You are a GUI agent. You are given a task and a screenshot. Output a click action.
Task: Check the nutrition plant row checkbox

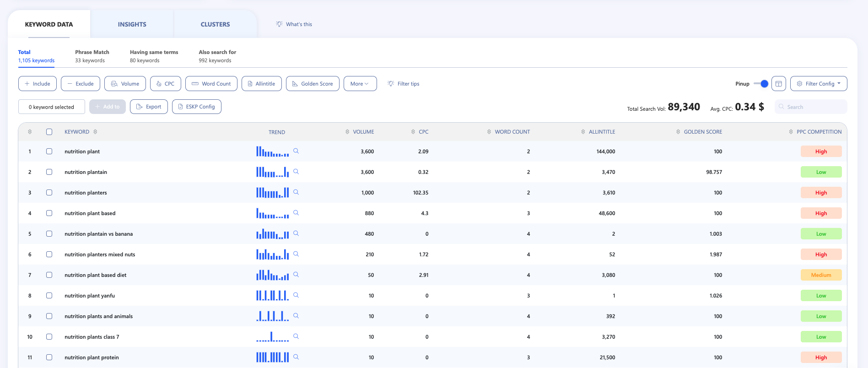click(49, 152)
